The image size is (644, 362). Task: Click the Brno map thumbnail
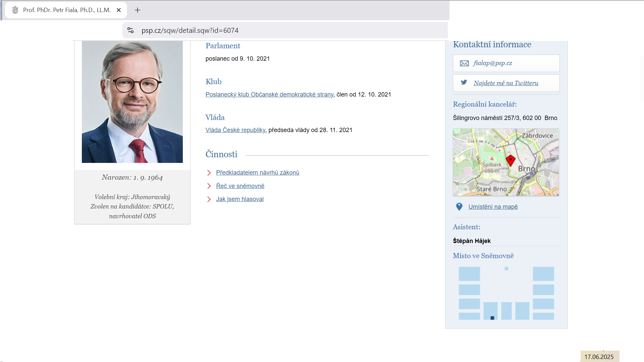506,162
